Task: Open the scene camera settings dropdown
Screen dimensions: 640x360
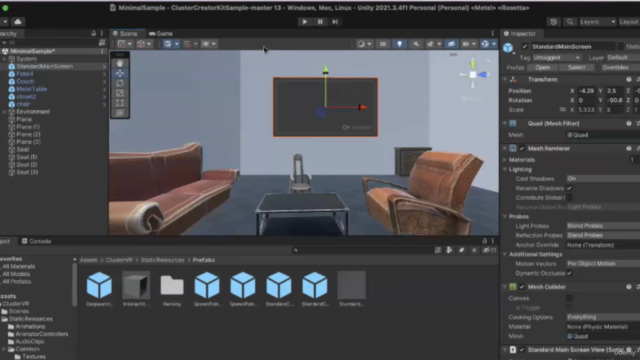Action: (x=468, y=44)
